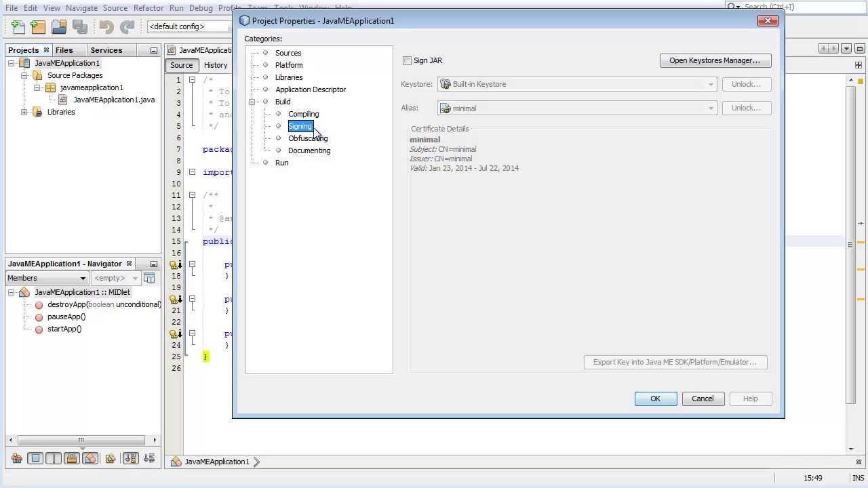
Task: Open the File menu
Action: [x=12, y=8]
